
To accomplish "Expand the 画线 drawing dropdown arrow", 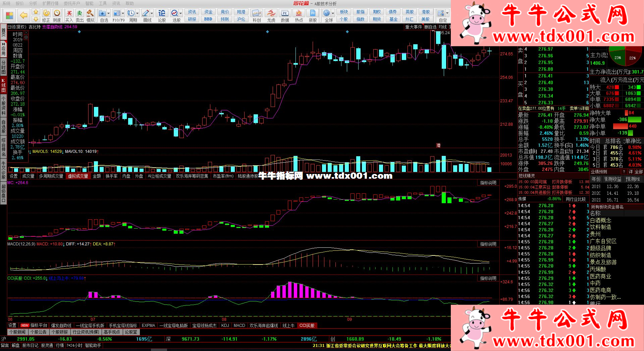I will coord(152,13).
